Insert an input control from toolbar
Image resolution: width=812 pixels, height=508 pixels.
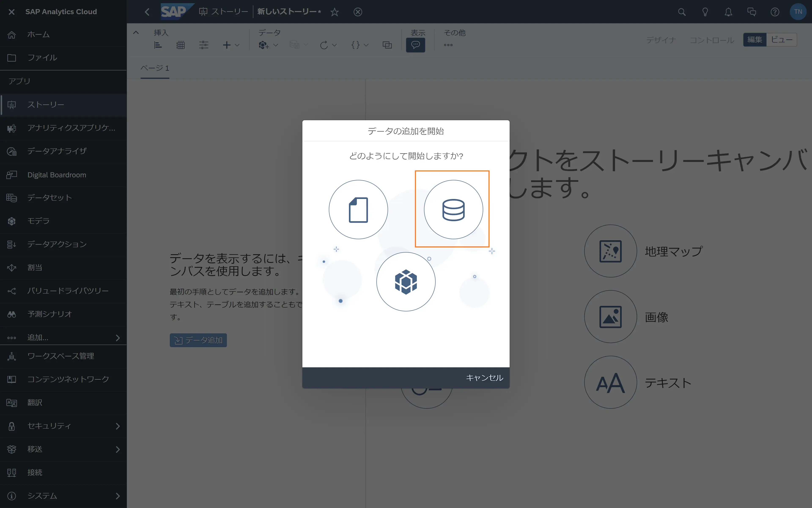(x=204, y=45)
